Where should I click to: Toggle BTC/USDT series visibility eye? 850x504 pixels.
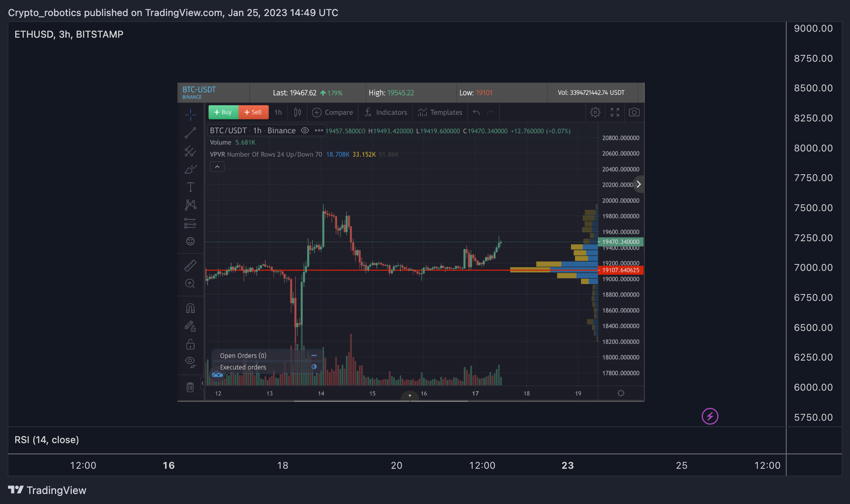[305, 130]
